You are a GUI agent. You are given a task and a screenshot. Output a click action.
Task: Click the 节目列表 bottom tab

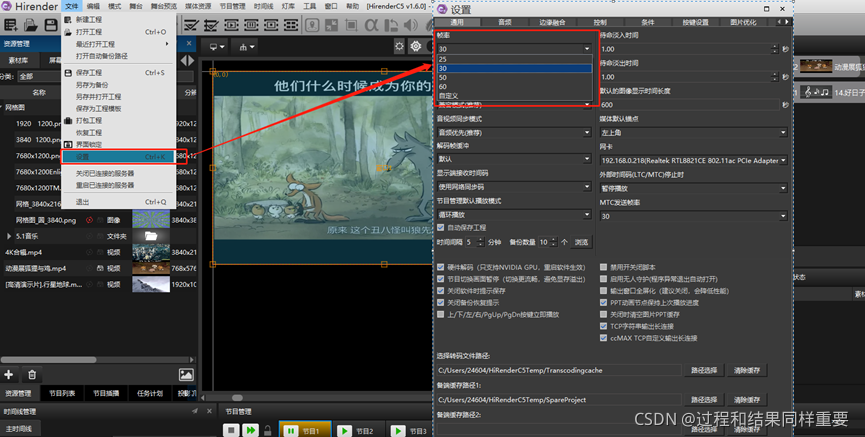[x=62, y=393]
